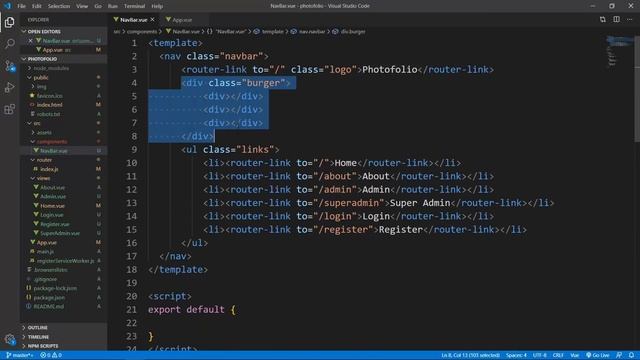Open the Explorer view in activity bar
The image size is (640, 360).
click(x=9, y=22)
